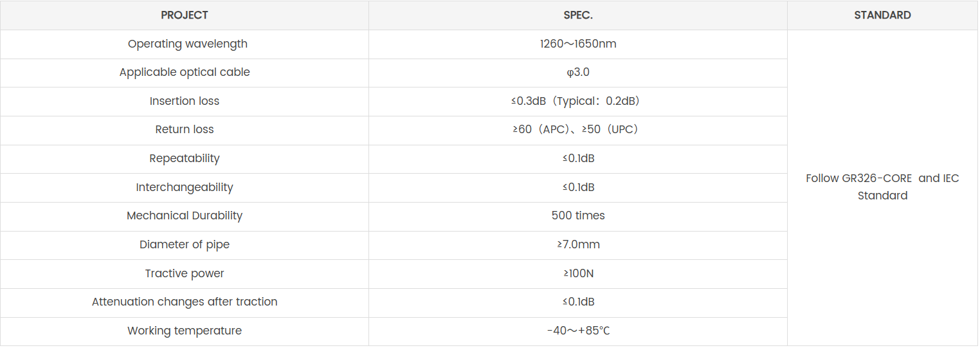Select the Diameter of pipe label

coord(185,244)
